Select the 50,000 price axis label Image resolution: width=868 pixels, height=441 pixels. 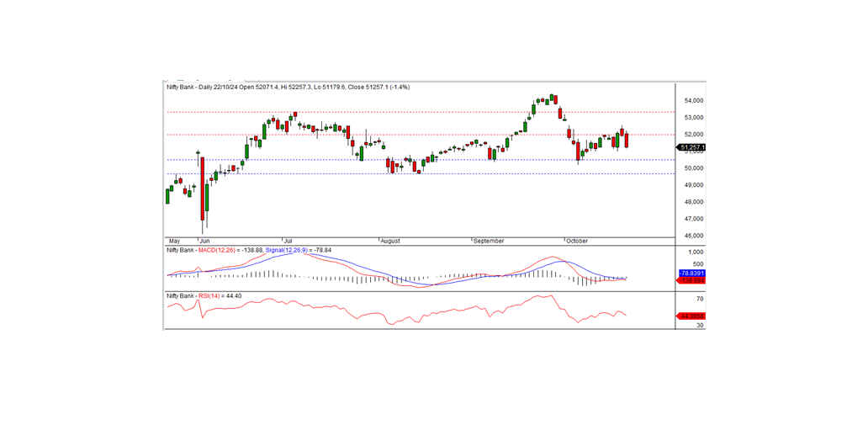694,168
